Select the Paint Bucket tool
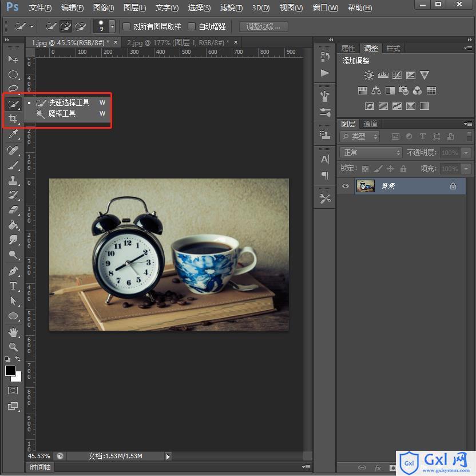476x476 pixels. click(x=13, y=225)
